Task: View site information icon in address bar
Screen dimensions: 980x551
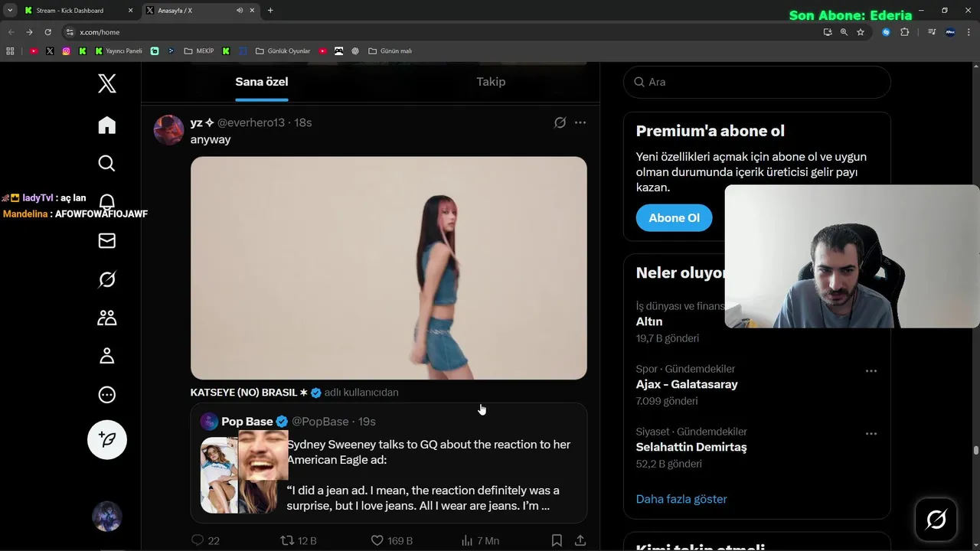Action: [70, 32]
